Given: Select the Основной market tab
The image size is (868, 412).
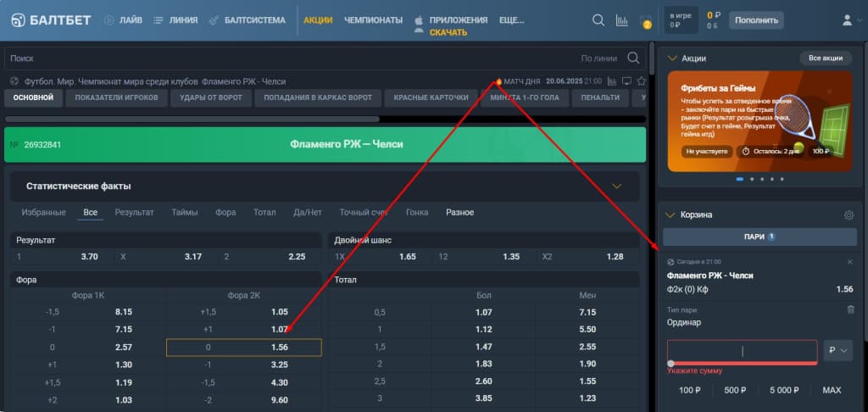Looking at the screenshot, I should click(x=33, y=98).
